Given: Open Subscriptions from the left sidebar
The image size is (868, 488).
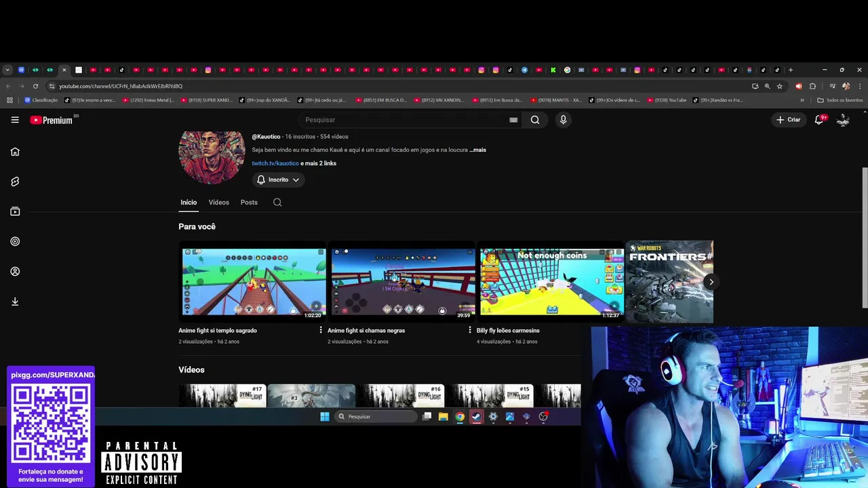Looking at the screenshot, I should click(x=15, y=211).
